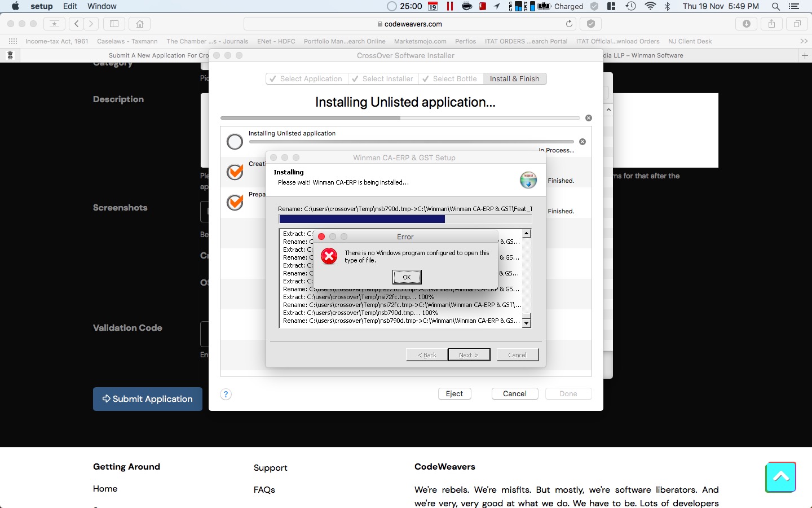
Task: Click the red error X icon
Action: pos(329,257)
